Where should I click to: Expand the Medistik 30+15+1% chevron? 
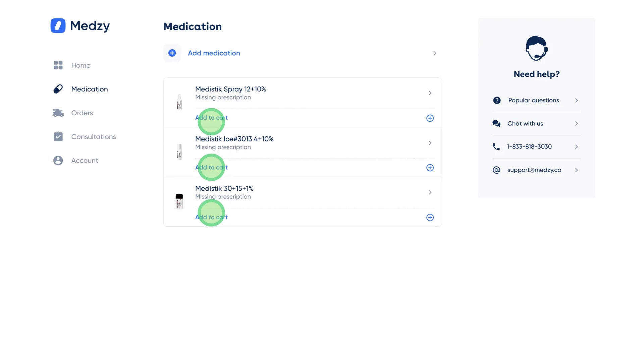pyautogui.click(x=430, y=192)
